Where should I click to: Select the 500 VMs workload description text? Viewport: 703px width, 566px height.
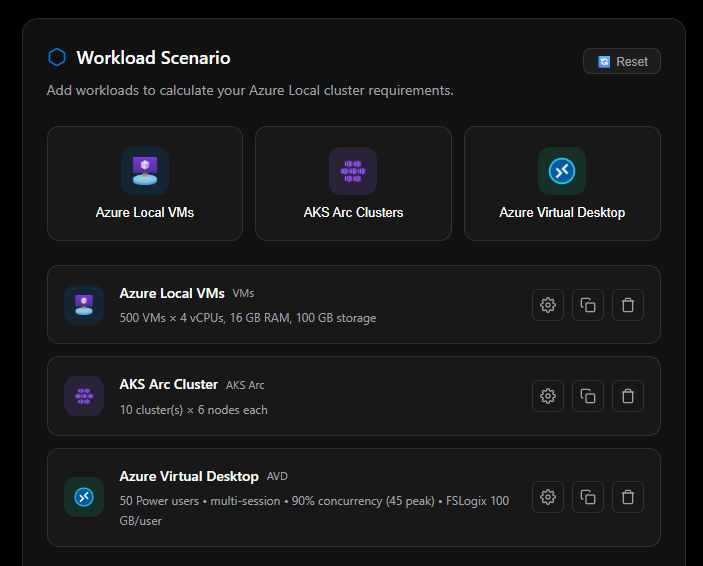point(248,318)
